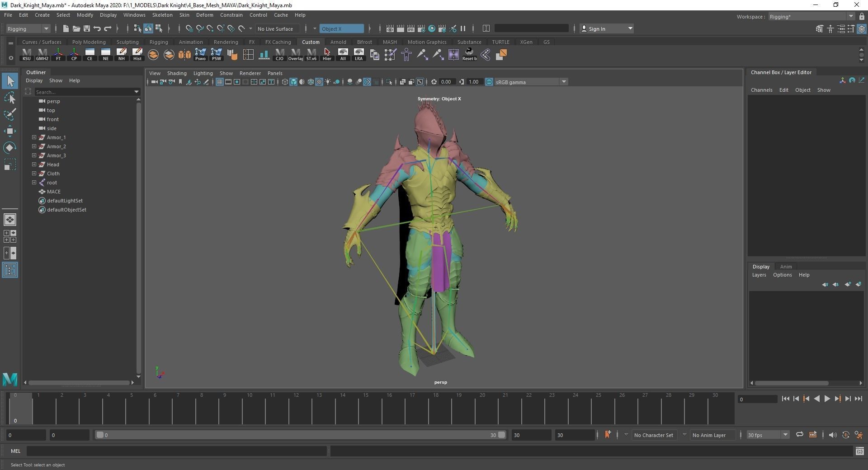868x470 pixels.
Task: Expand the Armor_1 node in Outliner
Action: click(x=34, y=137)
